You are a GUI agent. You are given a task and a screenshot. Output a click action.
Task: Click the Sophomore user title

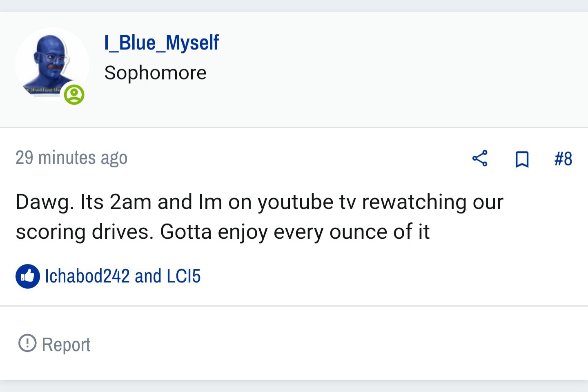[x=155, y=73]
